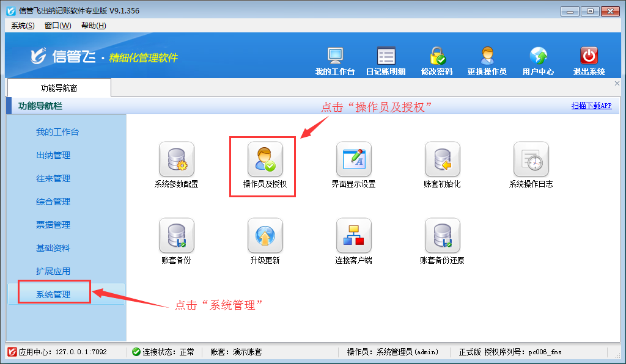Click 修改密码 toolbar button
The width and height of the screenshot is (626, 364).
tap(436, 61)
